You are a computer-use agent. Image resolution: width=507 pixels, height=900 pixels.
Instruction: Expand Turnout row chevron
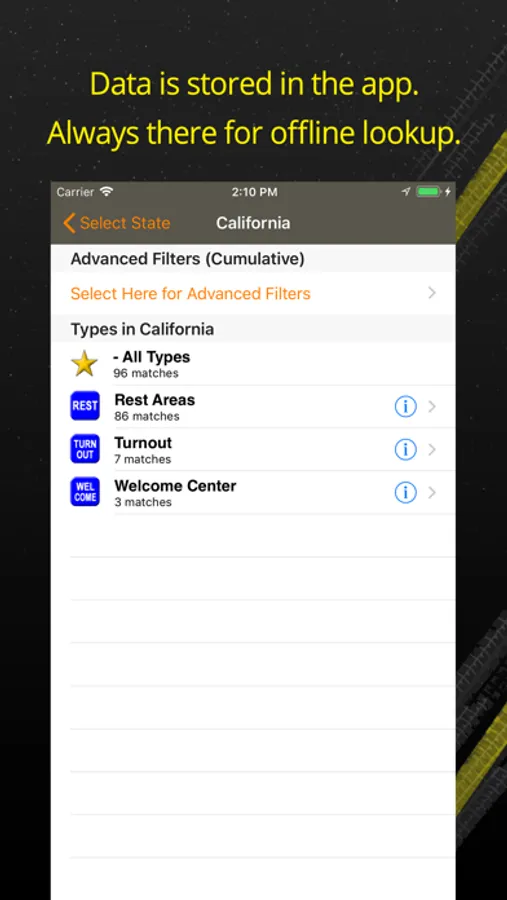click(432, 449)
